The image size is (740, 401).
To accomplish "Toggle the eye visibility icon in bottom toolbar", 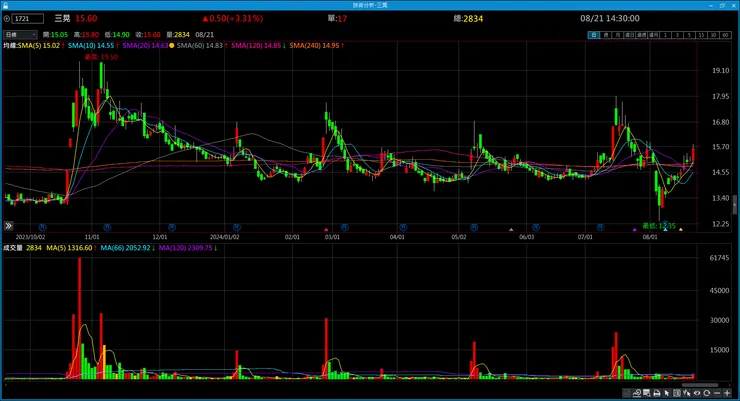I will [697, 393].
